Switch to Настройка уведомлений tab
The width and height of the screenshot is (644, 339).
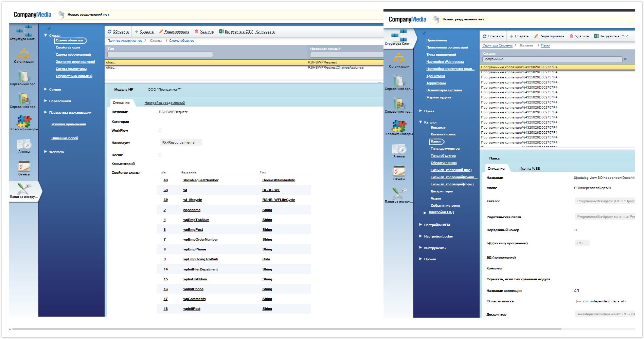[164, 103]
